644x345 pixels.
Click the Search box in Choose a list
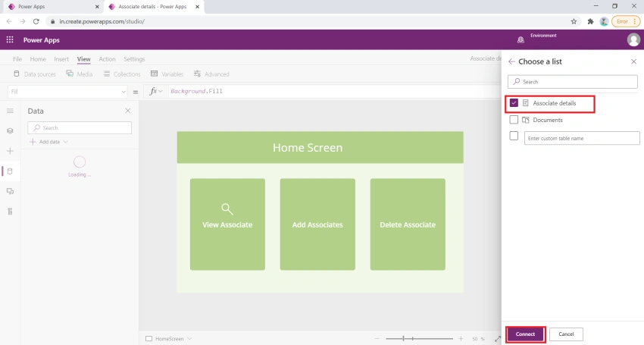click(x=573, y=82)
